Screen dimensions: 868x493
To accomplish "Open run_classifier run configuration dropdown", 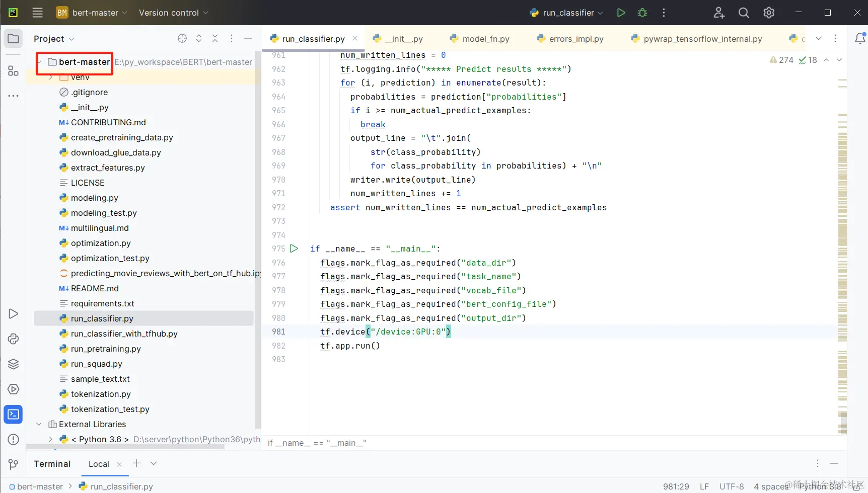I will pyautogui.click(x=566, y=13).
